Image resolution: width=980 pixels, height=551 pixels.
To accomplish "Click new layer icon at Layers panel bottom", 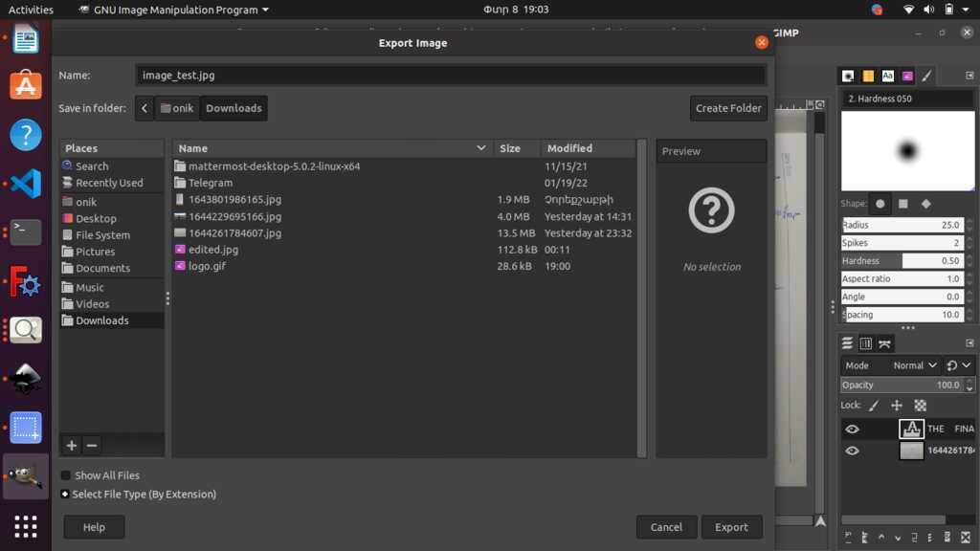I will pyautogui.click(x=848, y=537).
